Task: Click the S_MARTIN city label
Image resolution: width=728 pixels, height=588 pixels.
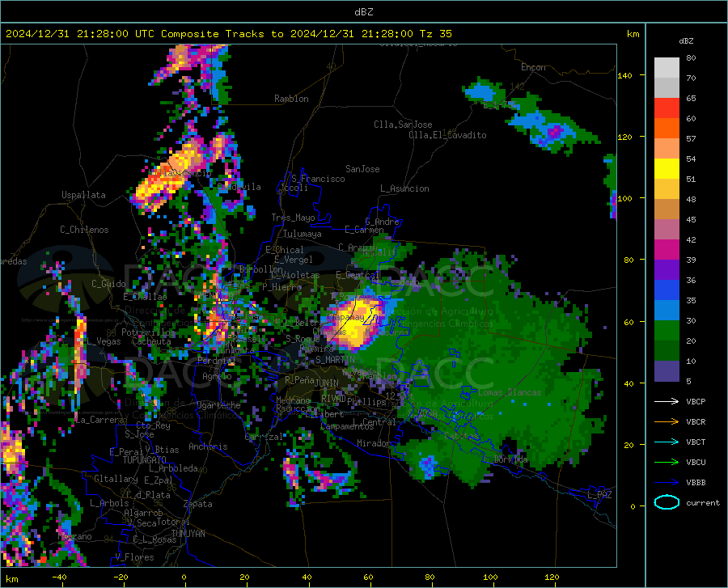Action: 335,360
